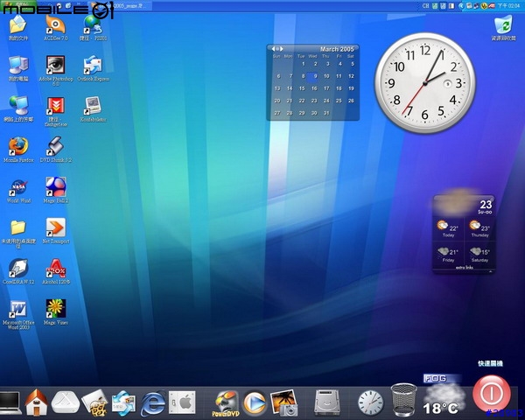This screenshot has width=525, height=420.
Task: Click the red quick shutdown power button
Action: click(492, 394)
